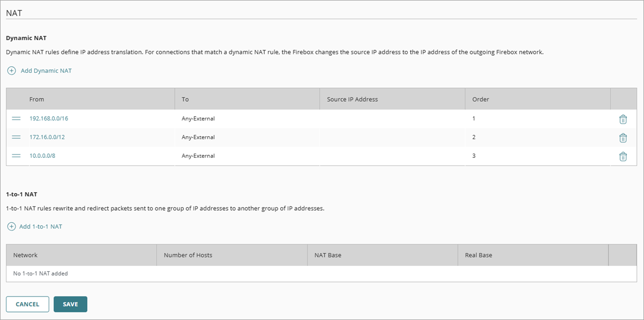Viewport: 644px width, 320px height.
Task: Click the reorder handle for 10.0.0.0/8
Action: pyautogui.click(x=17, y=156)
